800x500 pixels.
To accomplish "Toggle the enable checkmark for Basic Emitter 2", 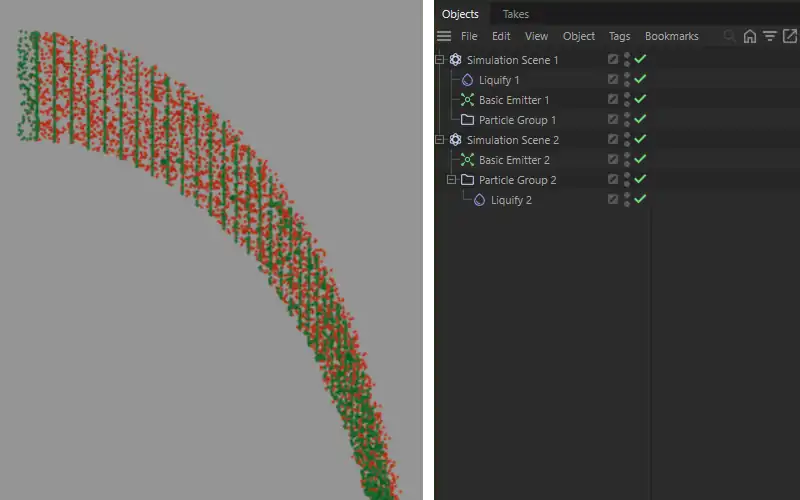I will tap(640, 160).
